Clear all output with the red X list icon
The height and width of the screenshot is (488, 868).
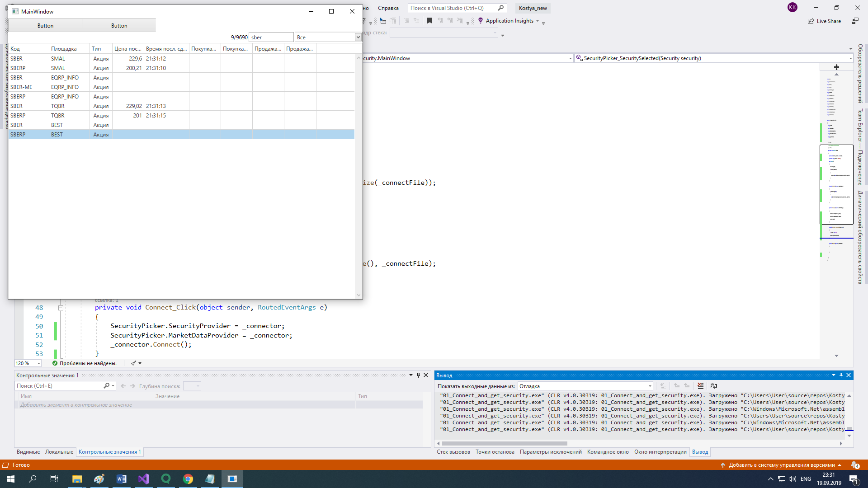(700, 386)
